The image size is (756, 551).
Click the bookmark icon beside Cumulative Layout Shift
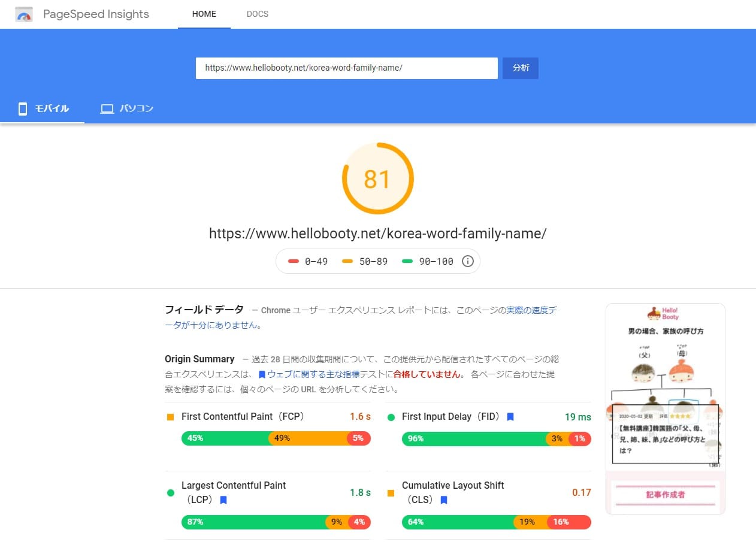click(x=444, y=499)
